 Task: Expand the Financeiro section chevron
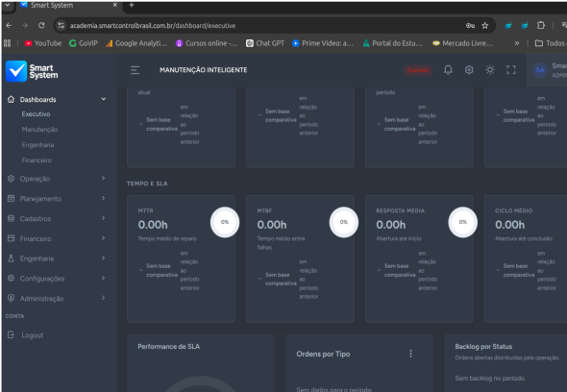pyautogui.click(x=104, y=238)
